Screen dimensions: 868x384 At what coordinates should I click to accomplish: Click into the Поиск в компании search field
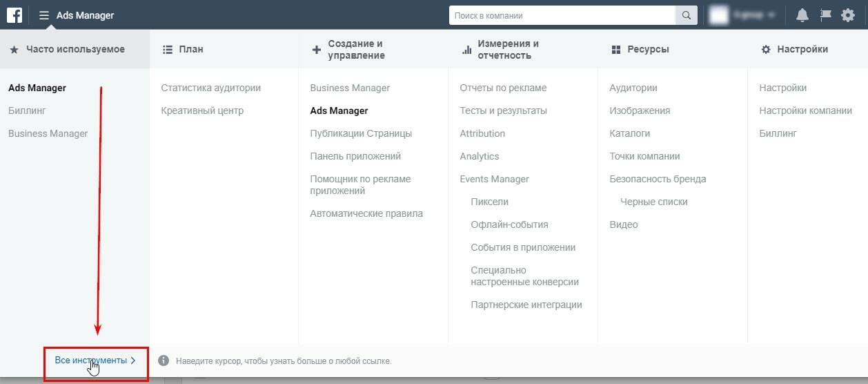(x=562, y=15)
